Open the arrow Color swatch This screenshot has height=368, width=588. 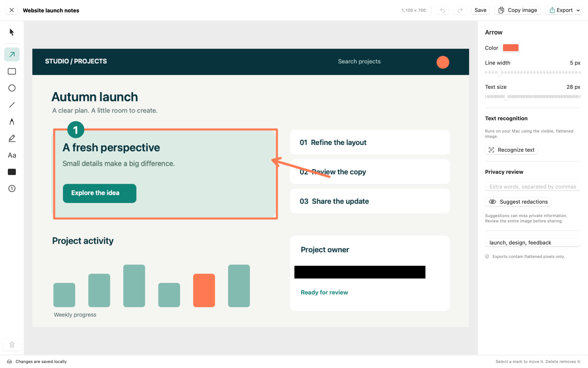point(510,48)
